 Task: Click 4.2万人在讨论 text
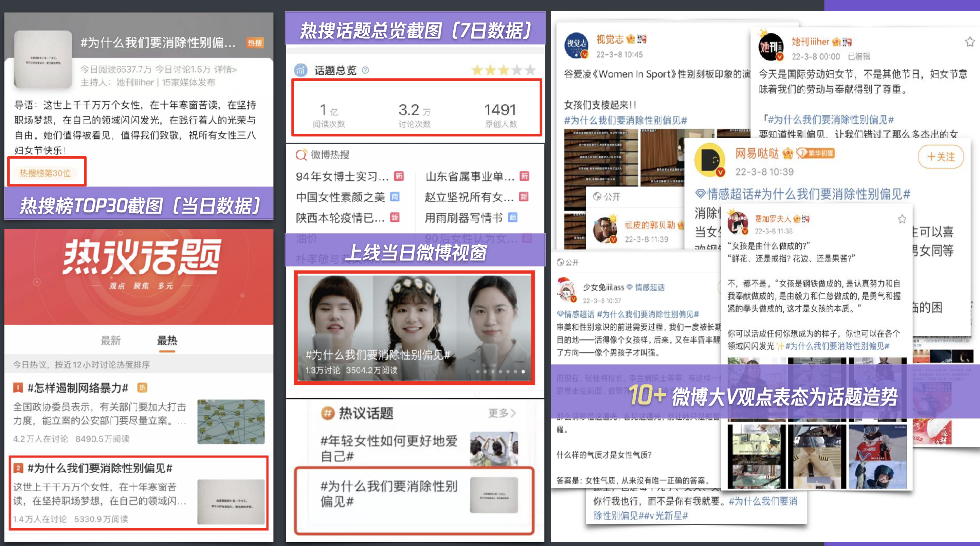coord(41,439)
